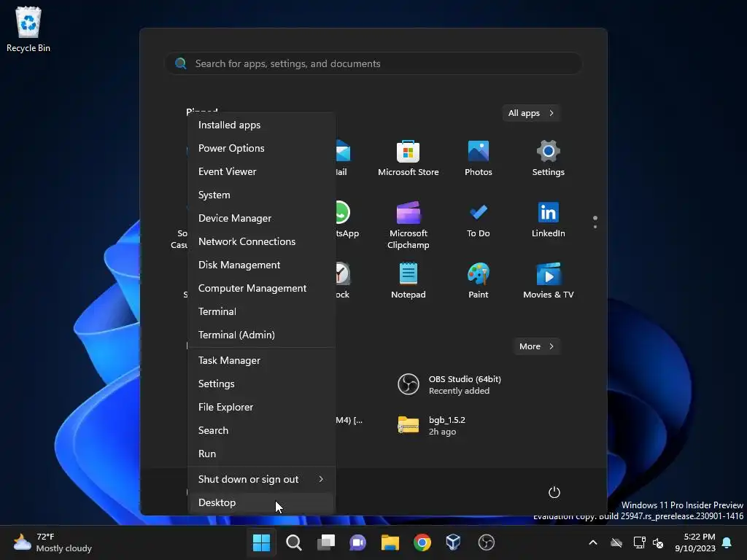Click the muted volume icon in tray
The width and height of the screenshot is (747, 560).
[x=658, y=542]
